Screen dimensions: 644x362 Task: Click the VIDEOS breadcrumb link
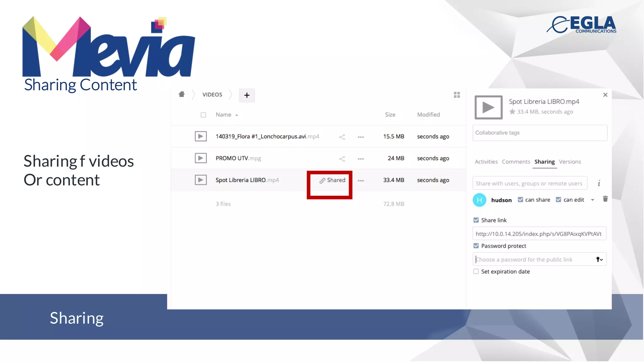(x=212, y=95)
